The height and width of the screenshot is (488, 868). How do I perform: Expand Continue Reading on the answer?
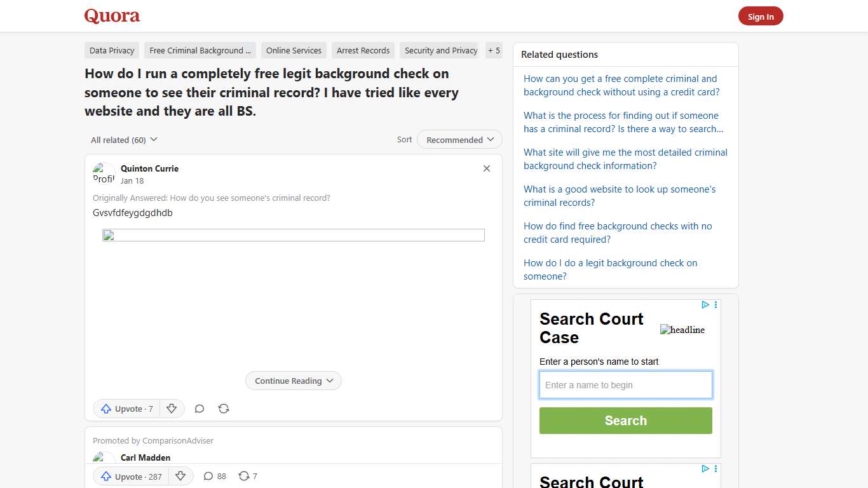pyautogui.click(x=293, y=381)
